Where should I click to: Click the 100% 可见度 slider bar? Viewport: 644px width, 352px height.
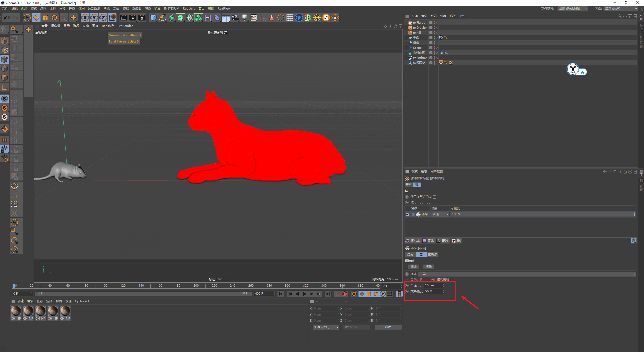[542, 214]
